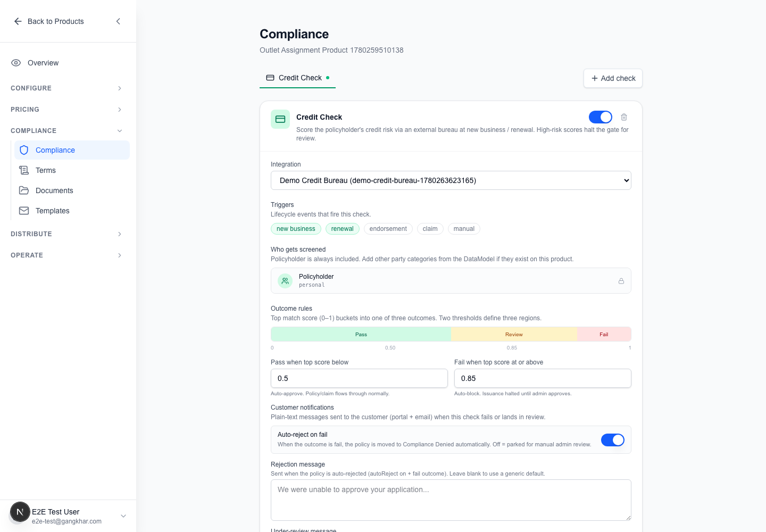Click the green Pass region bar

[x=361, y=334]
